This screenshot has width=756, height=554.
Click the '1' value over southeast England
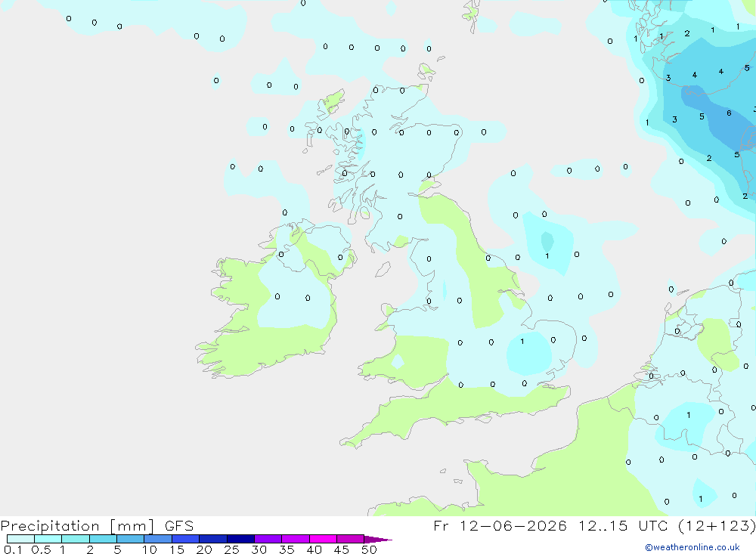[x=522, y=342]
